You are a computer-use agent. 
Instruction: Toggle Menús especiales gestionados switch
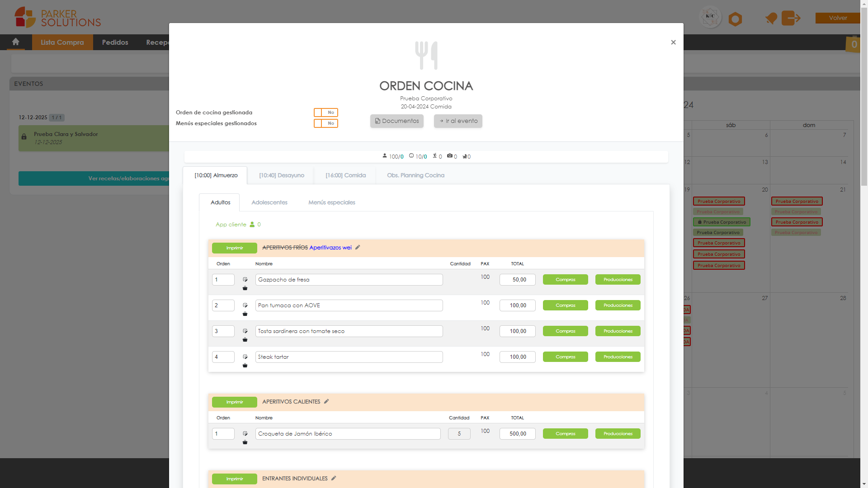coord(326,123)
